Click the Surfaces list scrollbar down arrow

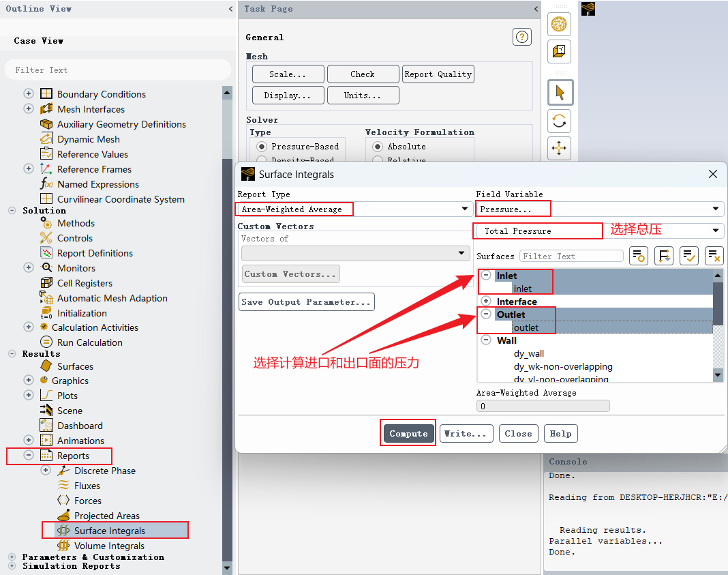tap(718, 375)
